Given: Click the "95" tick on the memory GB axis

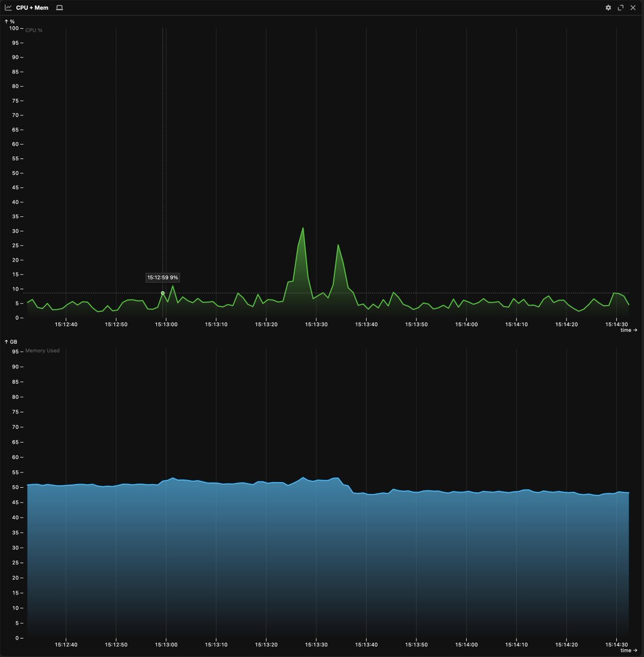Looking at the screenshot, I should [15, 351].
